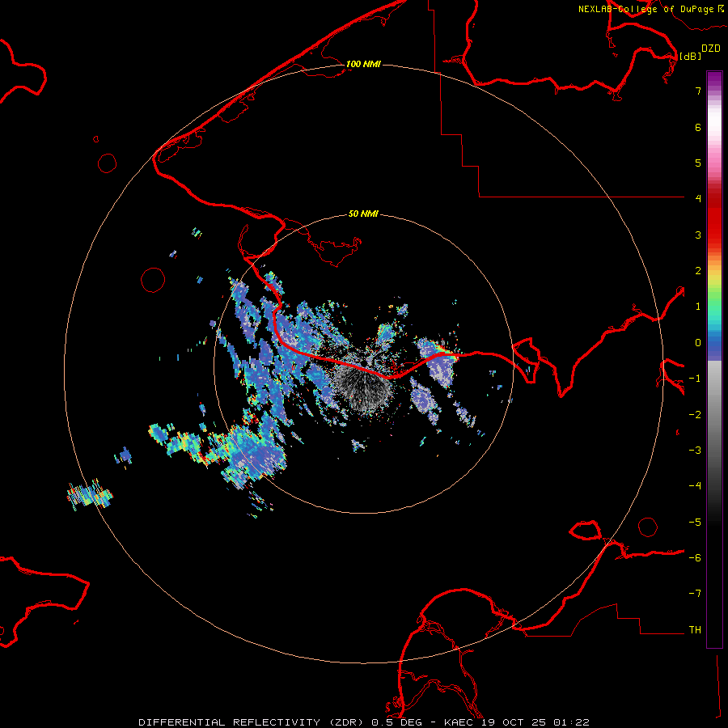728x728 pixels.
Task: Click the [dB] unit label
Action: pyautogui.click(x=691, y=57)
